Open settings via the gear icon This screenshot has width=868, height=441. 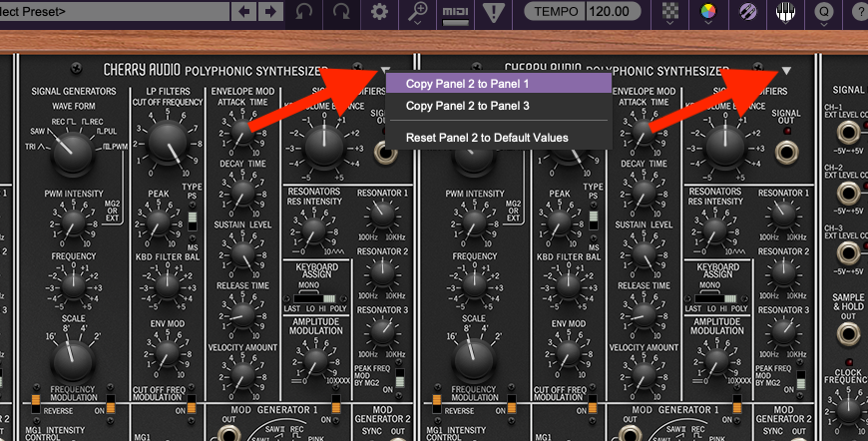click(379, 11)
